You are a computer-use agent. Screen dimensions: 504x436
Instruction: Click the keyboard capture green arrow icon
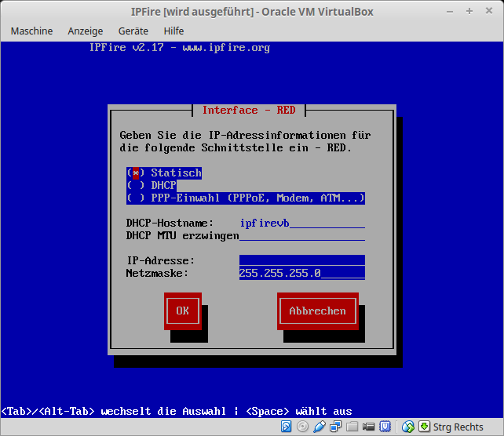point(424,427)
